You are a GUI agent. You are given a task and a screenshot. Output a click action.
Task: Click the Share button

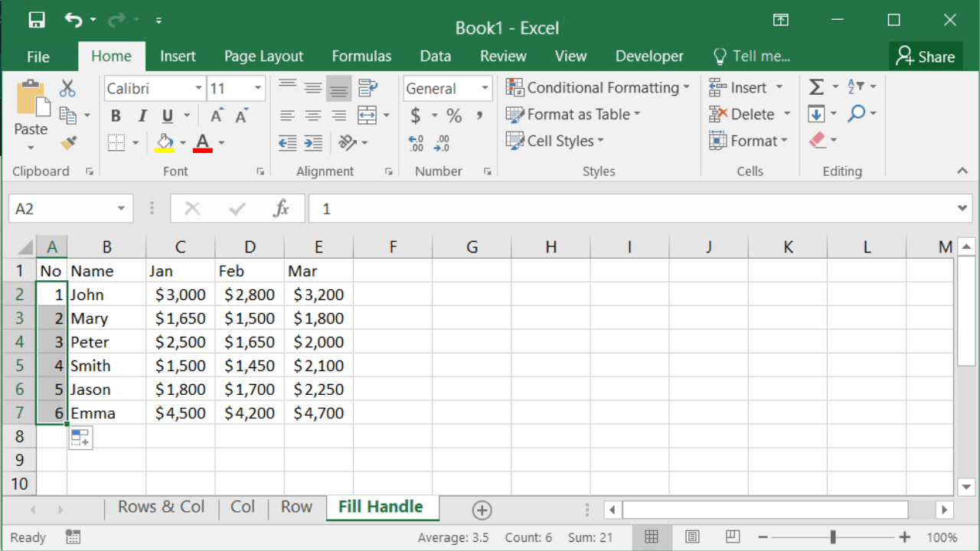coord(926,56)
